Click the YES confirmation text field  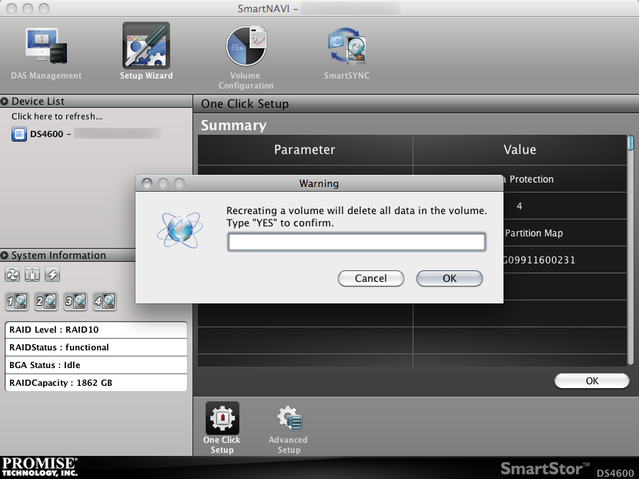[x=356, y=242]
